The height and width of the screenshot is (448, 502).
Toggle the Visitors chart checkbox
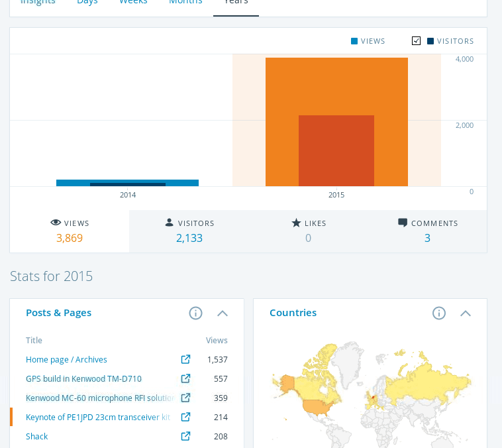point(416,41)
